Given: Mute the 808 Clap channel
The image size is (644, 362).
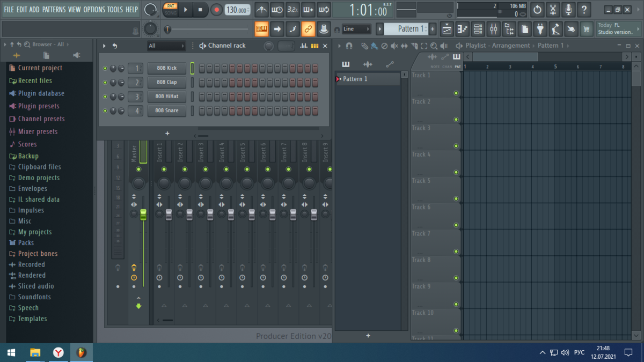Looking at the screenshot, I should coord(105,83).
